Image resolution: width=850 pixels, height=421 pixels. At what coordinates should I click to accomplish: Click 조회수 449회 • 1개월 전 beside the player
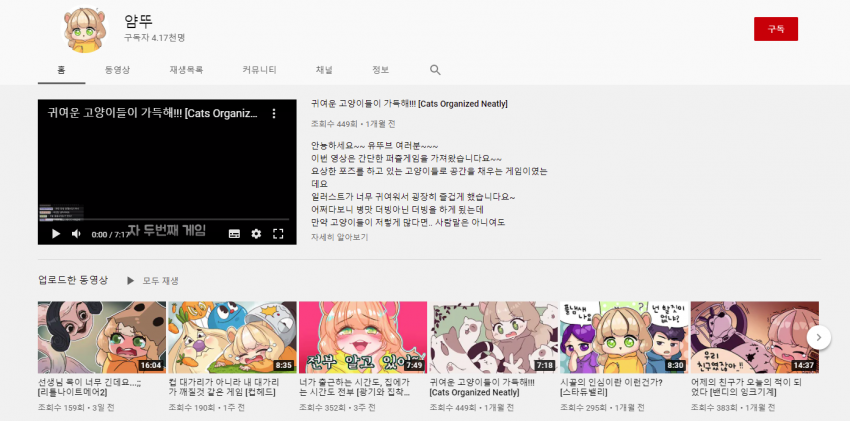pos(353,124)
